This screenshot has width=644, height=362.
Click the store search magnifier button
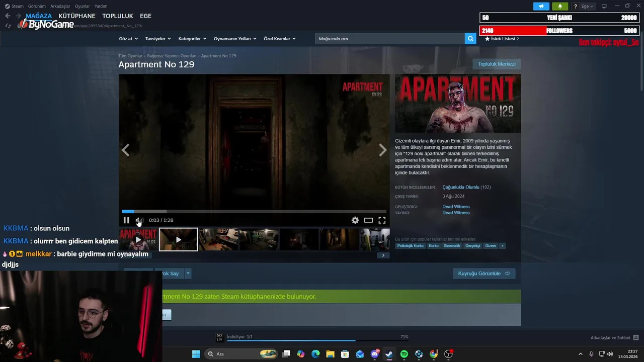(x=470, y=39)
